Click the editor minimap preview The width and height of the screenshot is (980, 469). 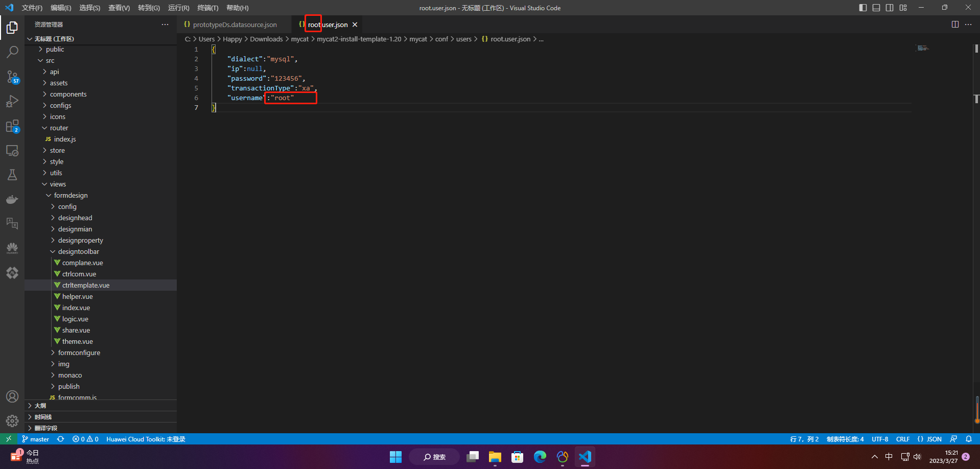(x=923, y=48)
